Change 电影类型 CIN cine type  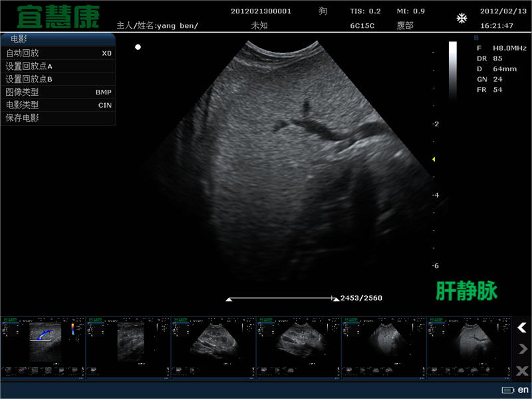coord(58,105)
